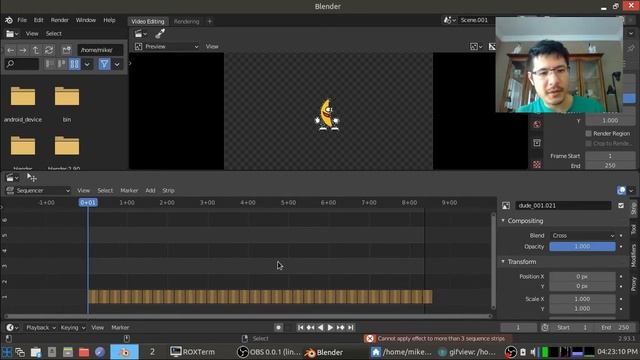Play animation in reverse
The height and width of the screenshot is (360, 640).
(x=321, y=327)
